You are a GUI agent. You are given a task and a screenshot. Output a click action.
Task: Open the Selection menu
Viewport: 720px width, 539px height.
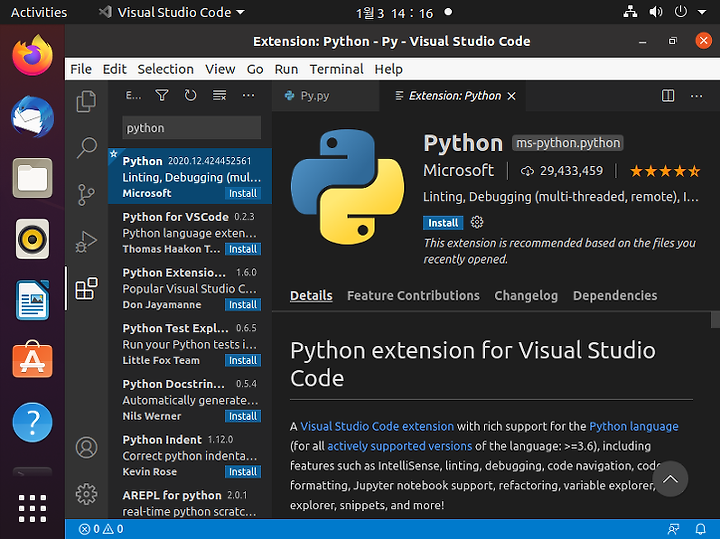[x=165, y=69]
